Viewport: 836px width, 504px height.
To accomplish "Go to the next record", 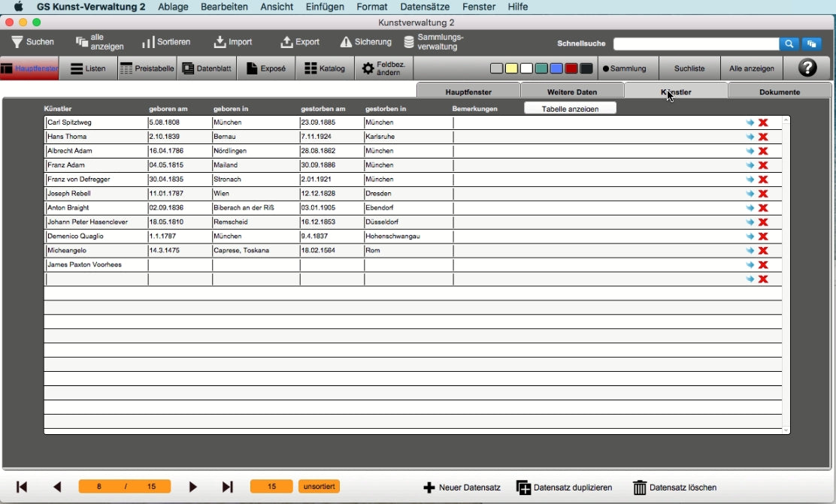I will click(x=193, y=487).
